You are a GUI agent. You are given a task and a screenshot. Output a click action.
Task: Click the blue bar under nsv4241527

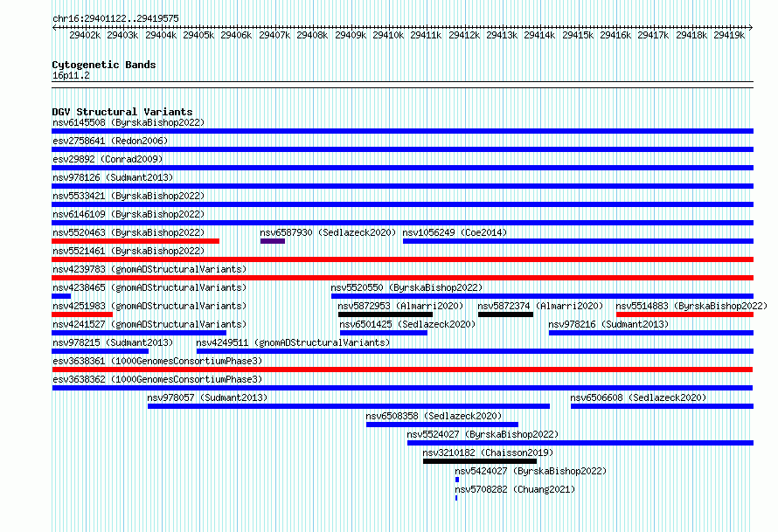pyautogui.click(x=139, y=333)
